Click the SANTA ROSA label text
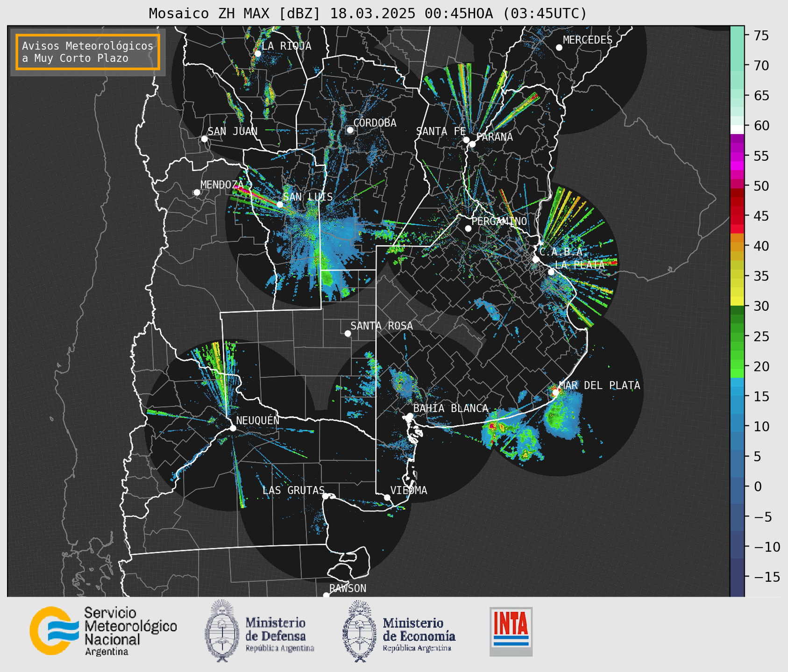The height and width of the screenshot is (672, 788). pyautogui.click(x=382, y=326)
